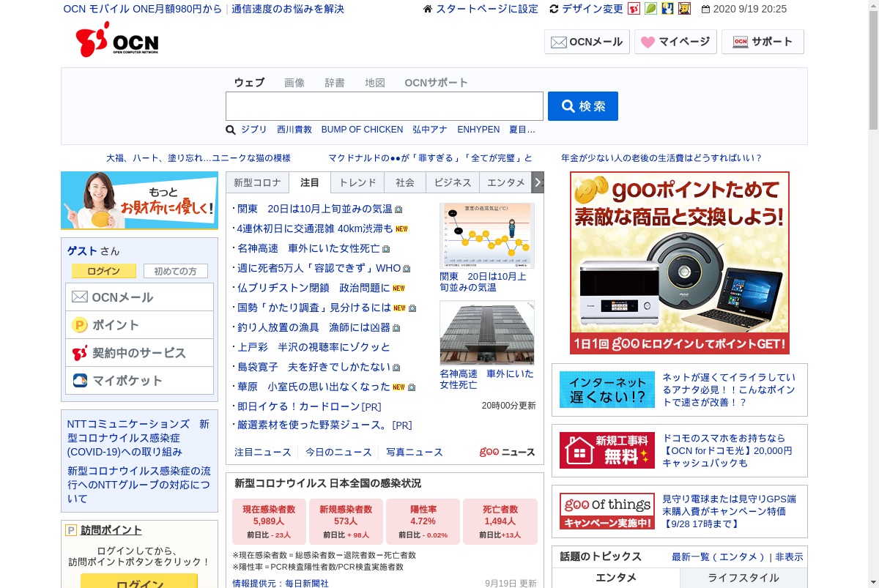Open マイページ with heart icon
The height and width of the screenshot is (588, 879).
[x=675, y=42]
